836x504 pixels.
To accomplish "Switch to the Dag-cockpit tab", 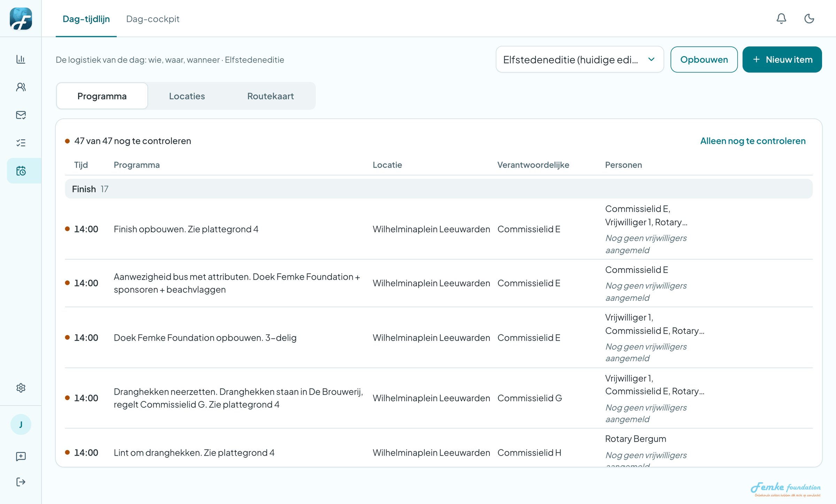I will [153, 19].
